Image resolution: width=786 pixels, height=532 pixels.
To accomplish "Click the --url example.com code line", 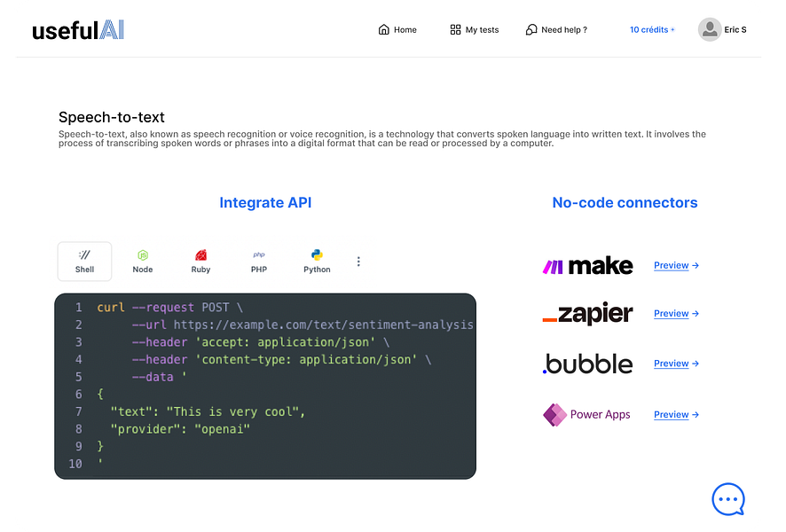I will (303, 325).
